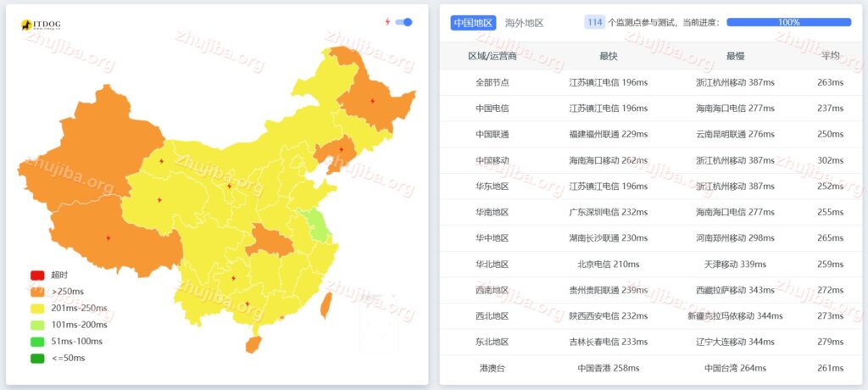Click the red lightning icon beside the toggle
The width and height of the screenshot is (868, 390).
click(387, 22)
